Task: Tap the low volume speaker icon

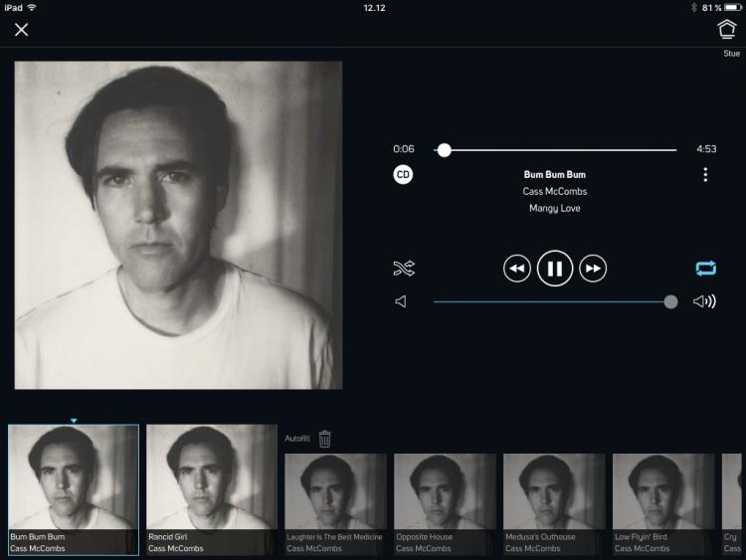Action: (401, 301)
